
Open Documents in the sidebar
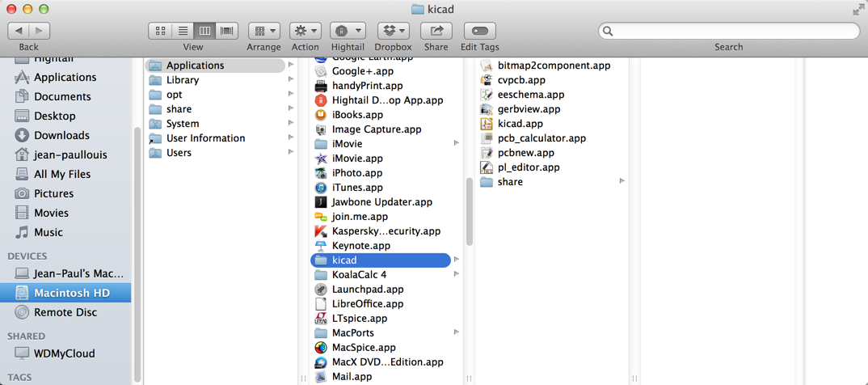[62, 96]
